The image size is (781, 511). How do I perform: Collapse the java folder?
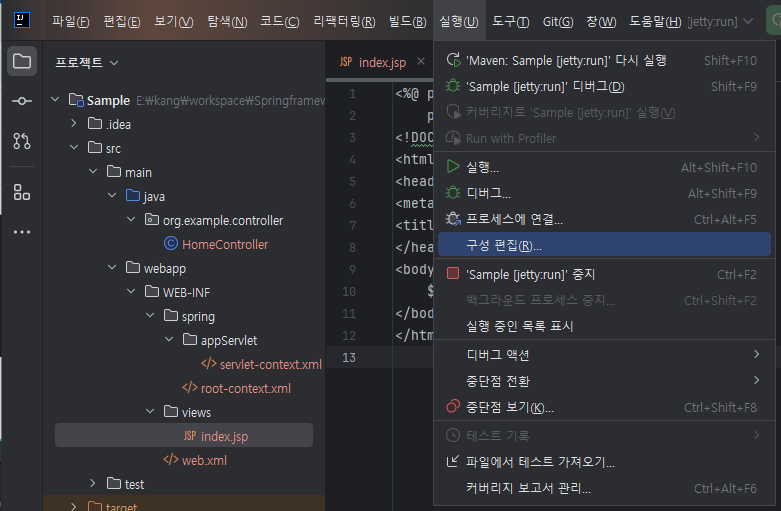(x=112, y=195)
